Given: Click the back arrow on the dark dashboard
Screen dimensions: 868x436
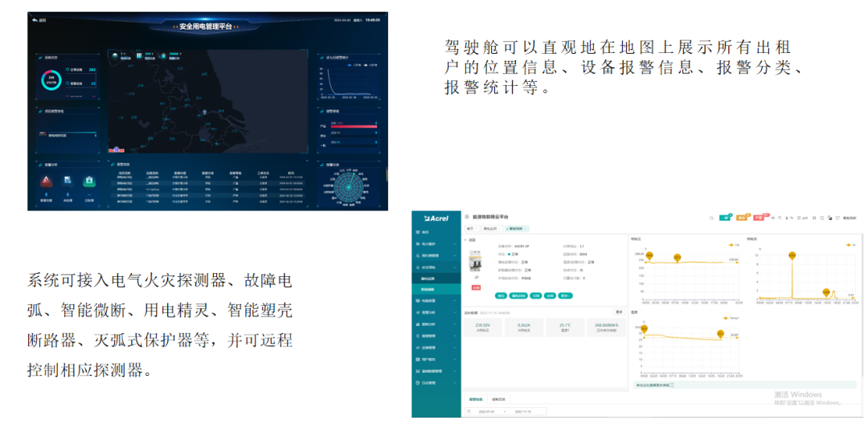Looking at the screenshot, I should click(35, 20).
